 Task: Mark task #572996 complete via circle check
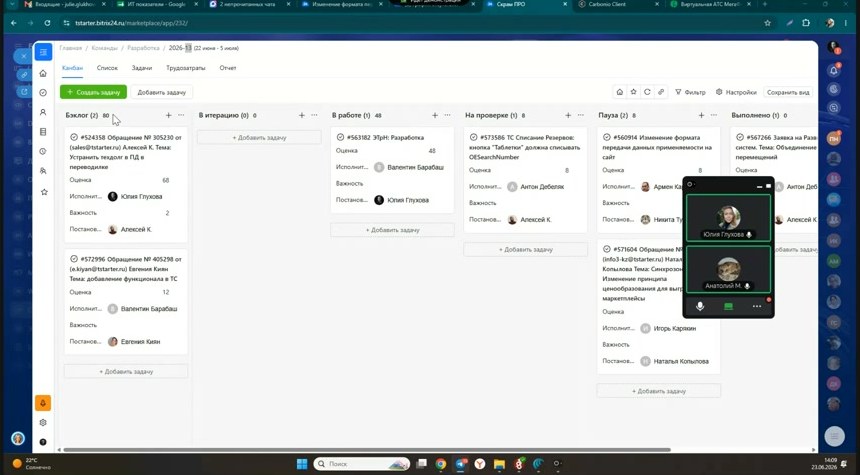74,259
